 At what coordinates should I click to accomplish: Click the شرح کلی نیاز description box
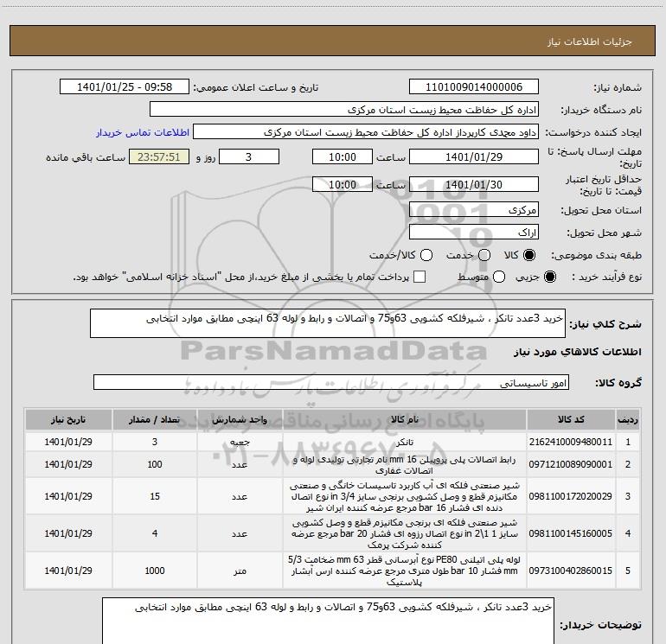coord(328,323)
